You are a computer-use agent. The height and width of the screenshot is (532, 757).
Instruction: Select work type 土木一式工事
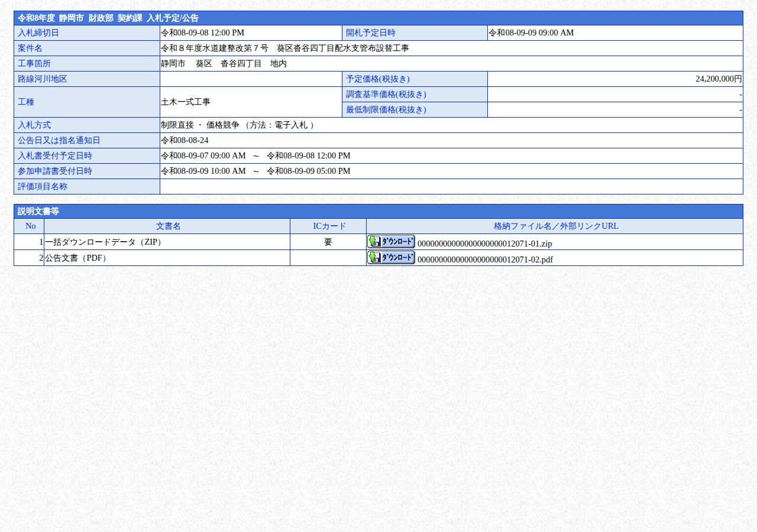click(186, 102)
